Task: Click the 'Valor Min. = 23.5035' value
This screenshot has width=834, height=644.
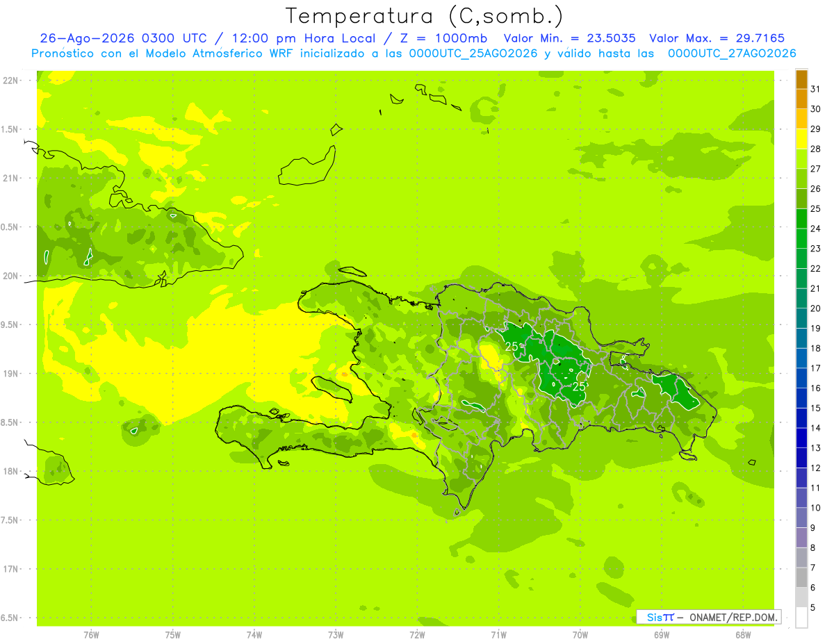Action: [570, 38]
